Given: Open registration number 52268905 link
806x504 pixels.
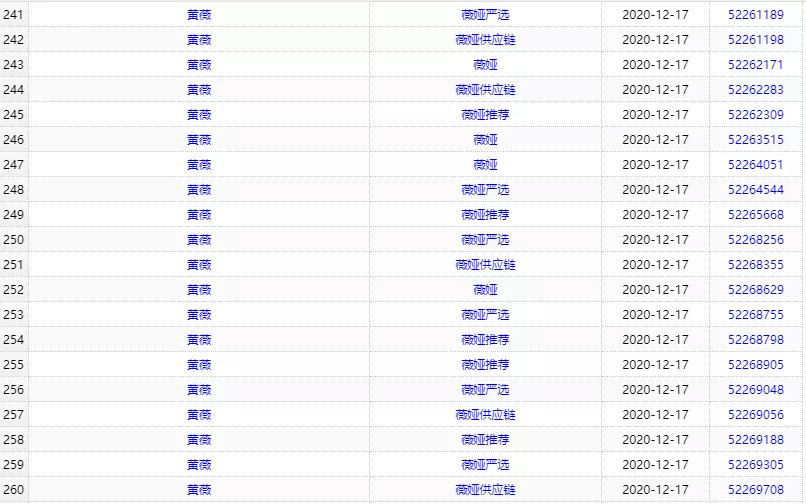Looking at the screenshot, I should (756, 365).
